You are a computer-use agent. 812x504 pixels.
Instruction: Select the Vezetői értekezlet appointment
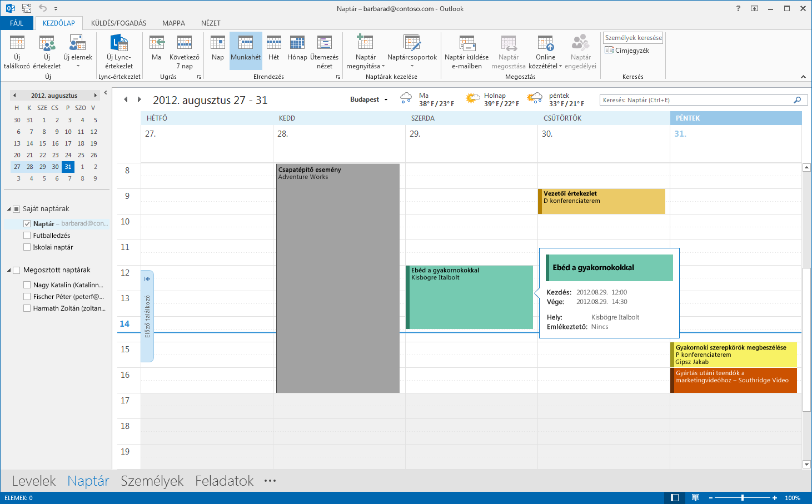coord(601,201)
